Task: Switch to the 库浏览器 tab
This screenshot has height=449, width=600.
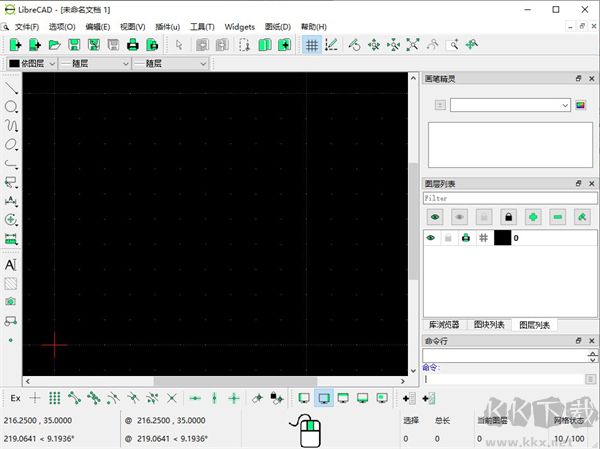Action: click(x=444, y=325)
